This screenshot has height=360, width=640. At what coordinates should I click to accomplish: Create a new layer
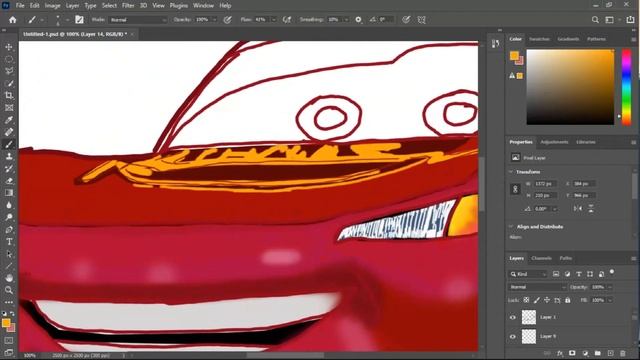pyautogui.click(x=610, y=353)
